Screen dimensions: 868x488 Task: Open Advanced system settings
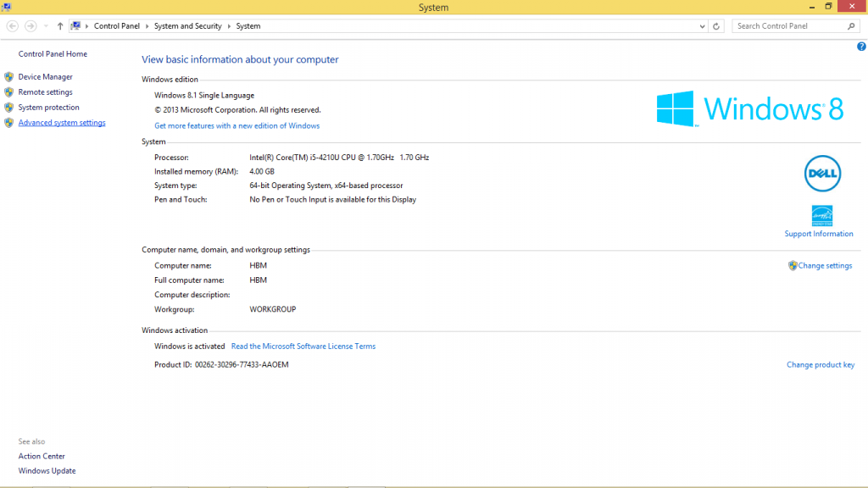[x=62, y=123]
